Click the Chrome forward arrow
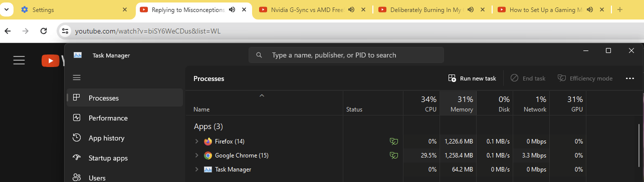The height and width of the screenshot is (182, 644). (26, 31)
